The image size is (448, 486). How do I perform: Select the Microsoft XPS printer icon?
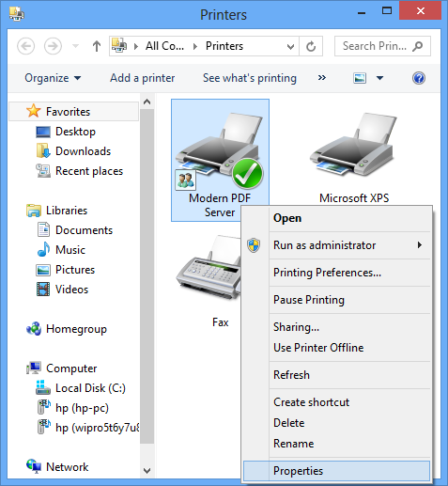click(354, 145)
